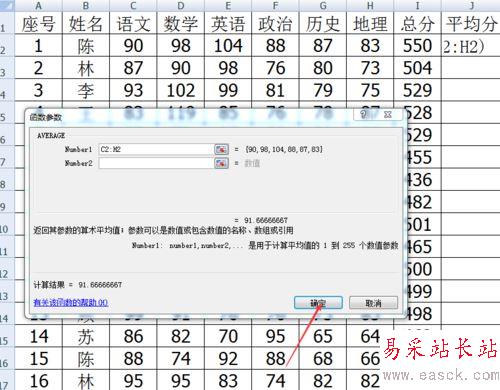500x390 pixels.
Task: Close the function arguments dialog
Action: tap(387, 115)
